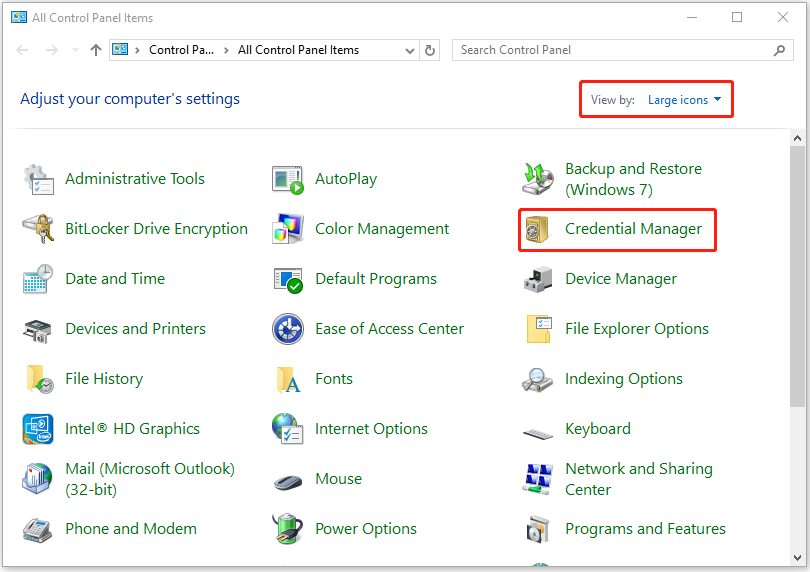Open the Internet Options link

tap(371, 429)
